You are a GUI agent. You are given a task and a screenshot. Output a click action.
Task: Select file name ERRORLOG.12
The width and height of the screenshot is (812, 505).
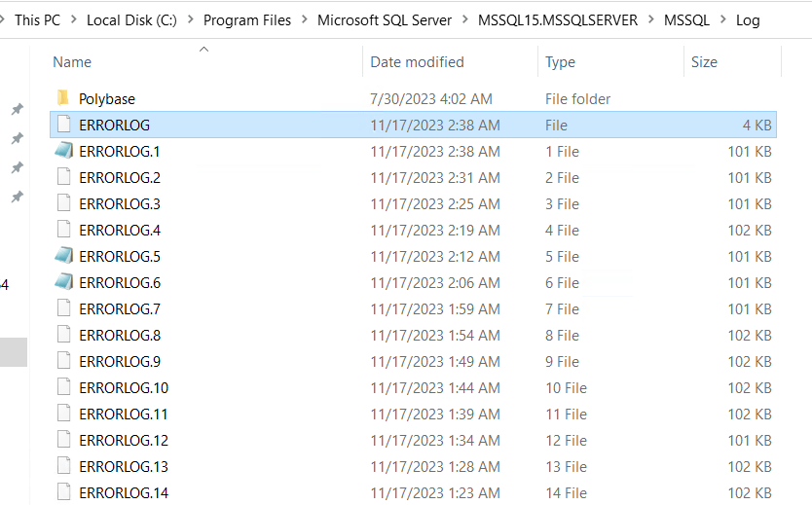[124, 441]
